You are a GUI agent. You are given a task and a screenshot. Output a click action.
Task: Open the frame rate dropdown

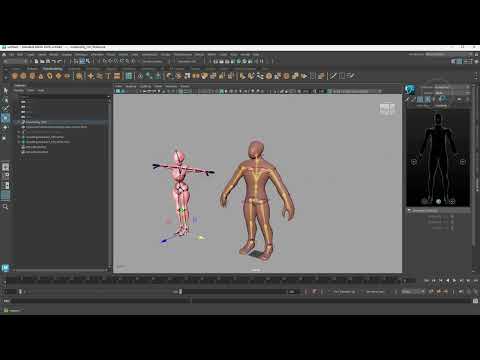point(413,292)
